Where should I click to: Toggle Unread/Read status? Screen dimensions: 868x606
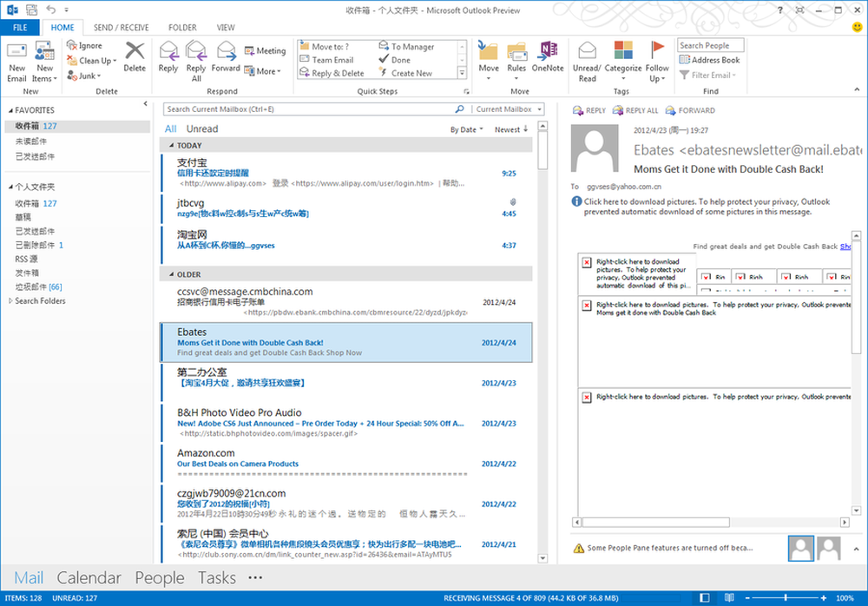pos(587,62)
